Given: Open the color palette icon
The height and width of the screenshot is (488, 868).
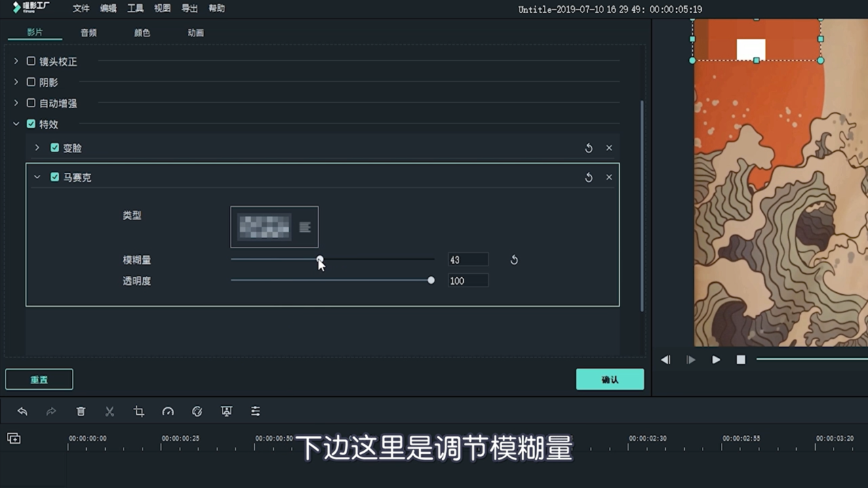Looking at the screenshot, I should point(197,411).
